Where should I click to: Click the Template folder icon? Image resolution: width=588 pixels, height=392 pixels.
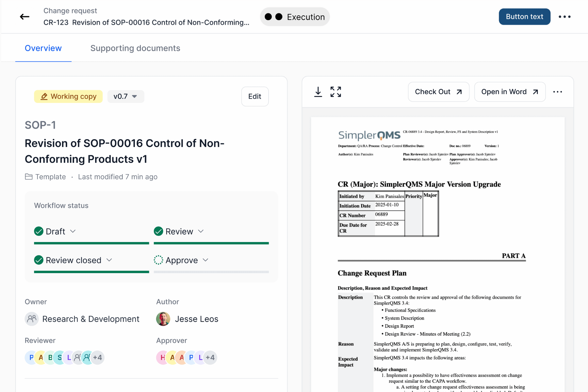pyautogui.click(x=29, y=177)
